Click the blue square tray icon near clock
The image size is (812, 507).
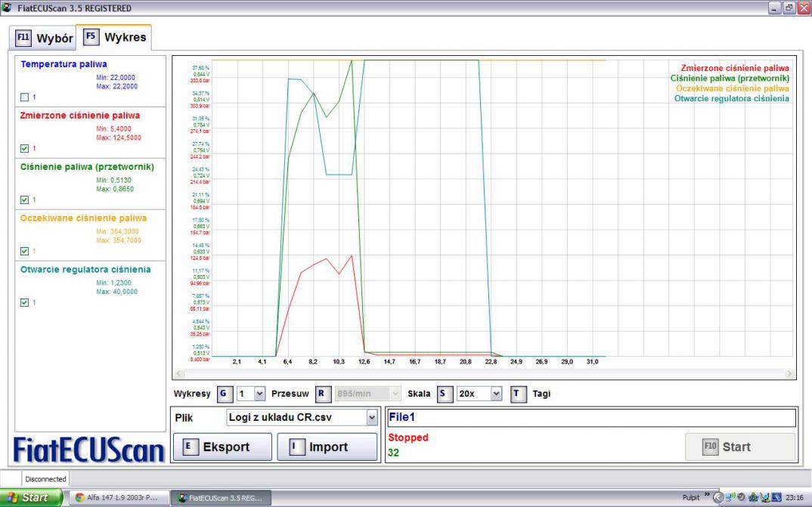point(776,497)
